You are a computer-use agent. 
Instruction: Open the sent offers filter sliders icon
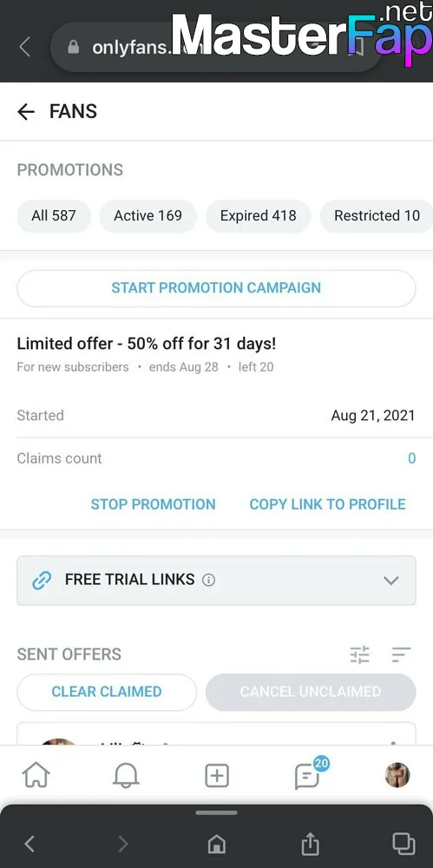360,654
